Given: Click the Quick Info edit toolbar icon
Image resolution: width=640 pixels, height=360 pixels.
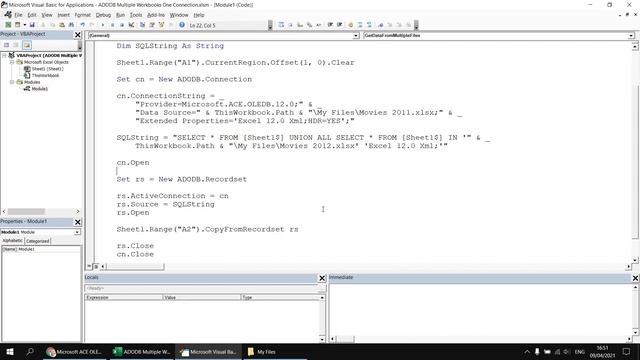Looking at the screenshot, I should [x=300, y=25].
